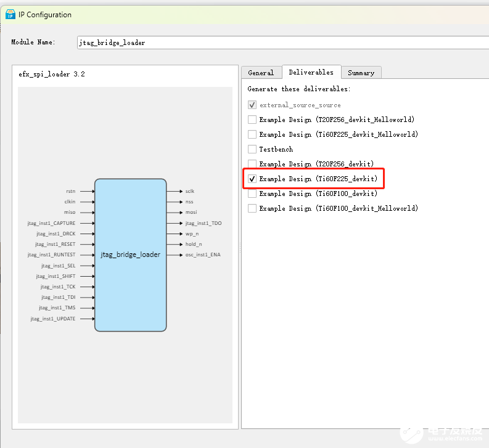
Task: Enable Example Design (Ti60F100_devkit_Helloworld) checkbox
Action: (252, 208)
